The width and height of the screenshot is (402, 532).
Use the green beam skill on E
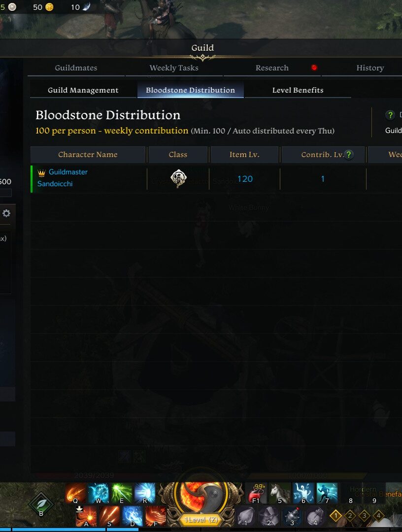[122, 493]
